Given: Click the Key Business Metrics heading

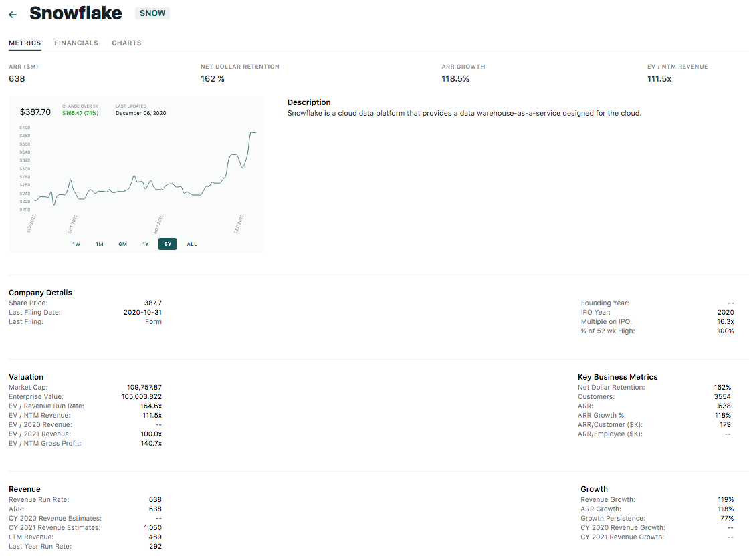Looking at the screenshot, I should (618, 377).
